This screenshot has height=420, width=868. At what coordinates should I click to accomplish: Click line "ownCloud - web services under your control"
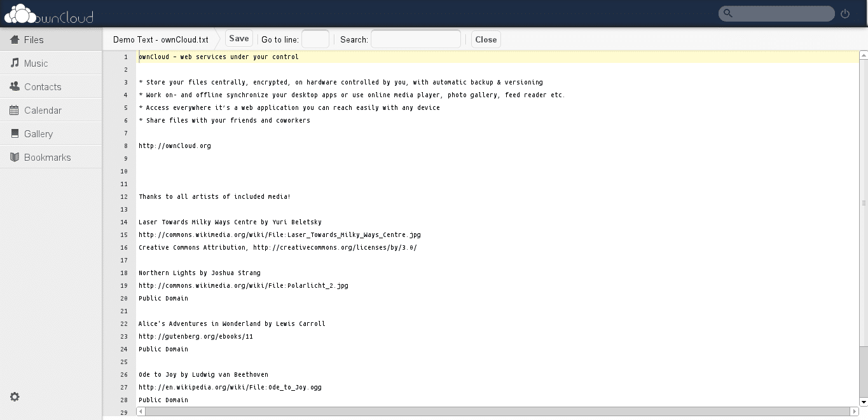coord(219,57)
